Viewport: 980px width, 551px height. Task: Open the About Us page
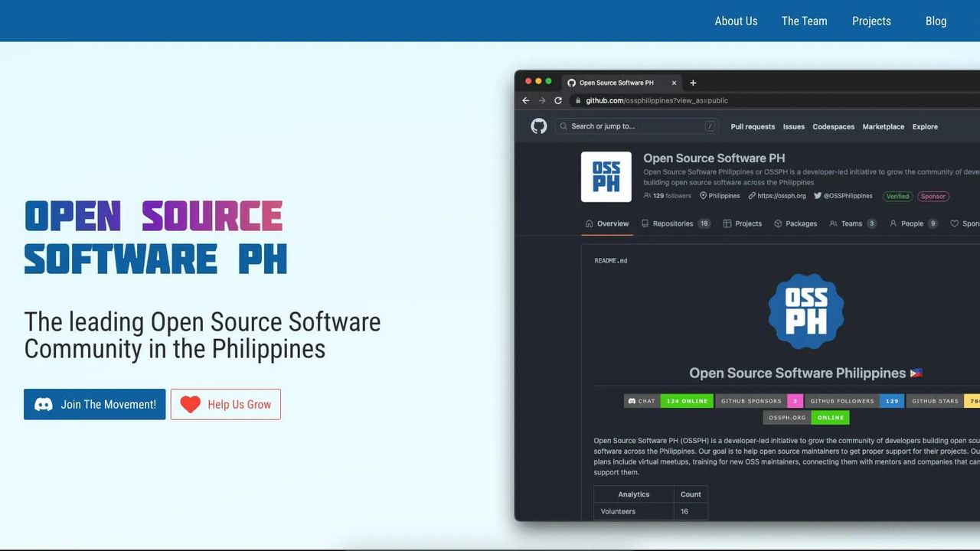[736, 21]
